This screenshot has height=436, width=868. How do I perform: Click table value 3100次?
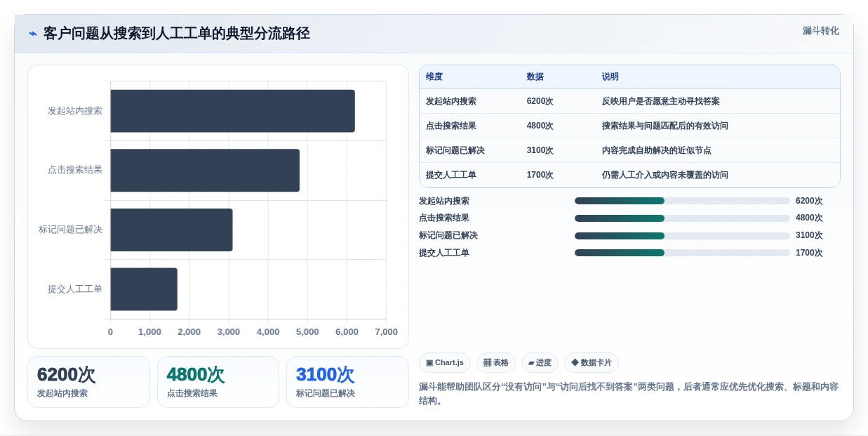coord(540,150)
